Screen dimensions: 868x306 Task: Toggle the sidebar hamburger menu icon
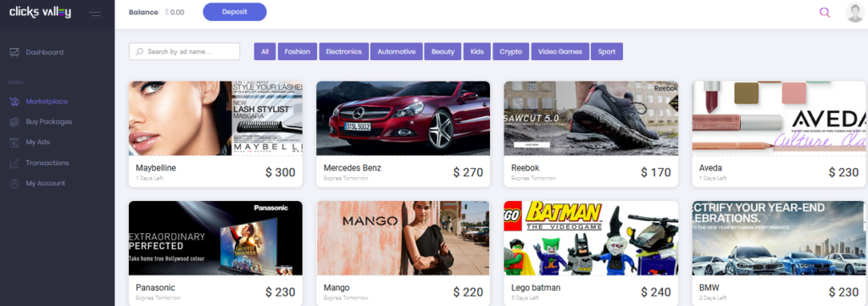pos(95,14)
